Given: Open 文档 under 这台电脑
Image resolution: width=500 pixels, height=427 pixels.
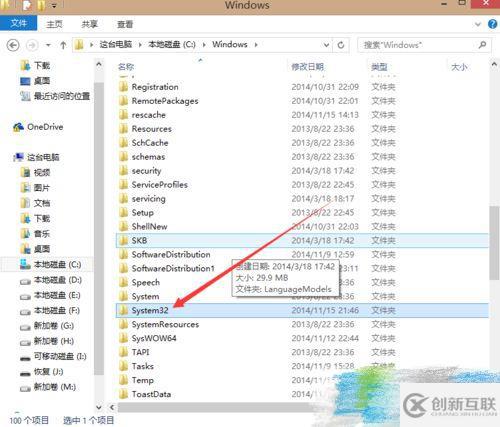Looking at the screenshot, I should (35, 203).
